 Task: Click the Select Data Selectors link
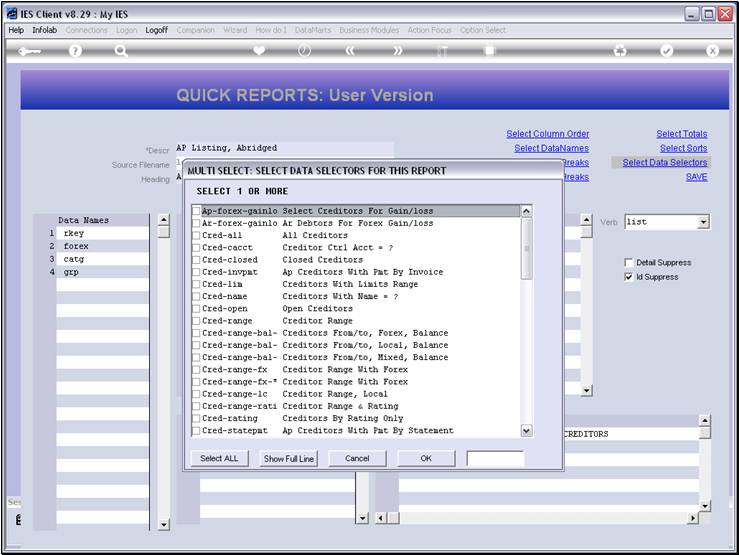click(x=665, y=163)
